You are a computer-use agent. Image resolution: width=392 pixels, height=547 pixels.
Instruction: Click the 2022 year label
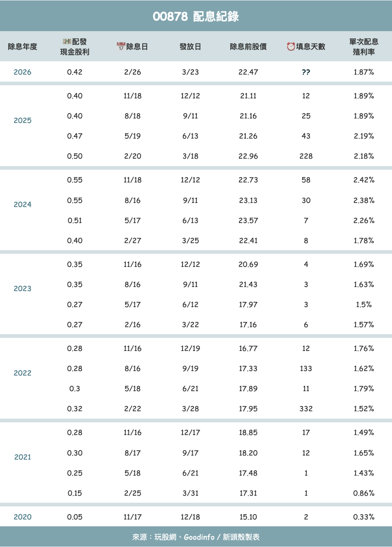pos(23,373)
